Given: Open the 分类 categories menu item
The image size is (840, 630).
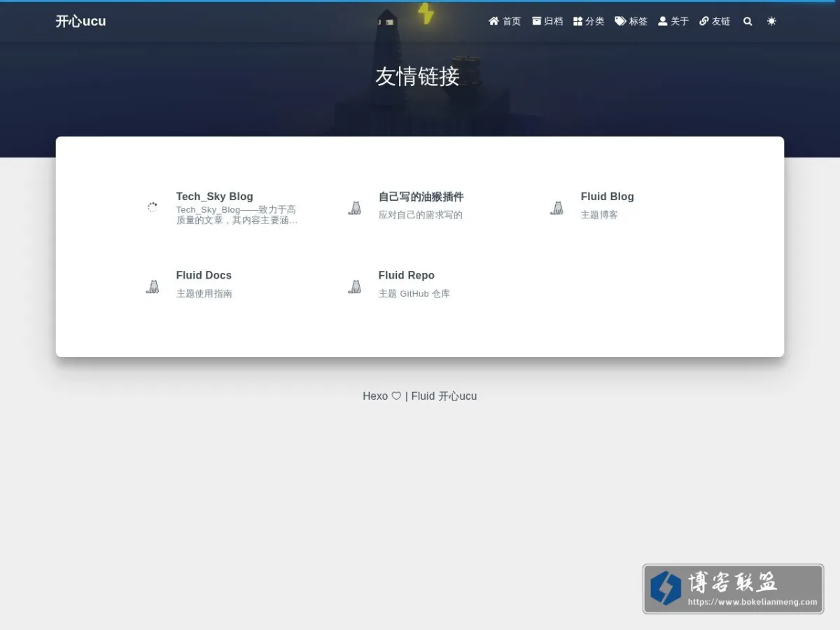Looking at the screenshot, I should (x=589, y=22).
